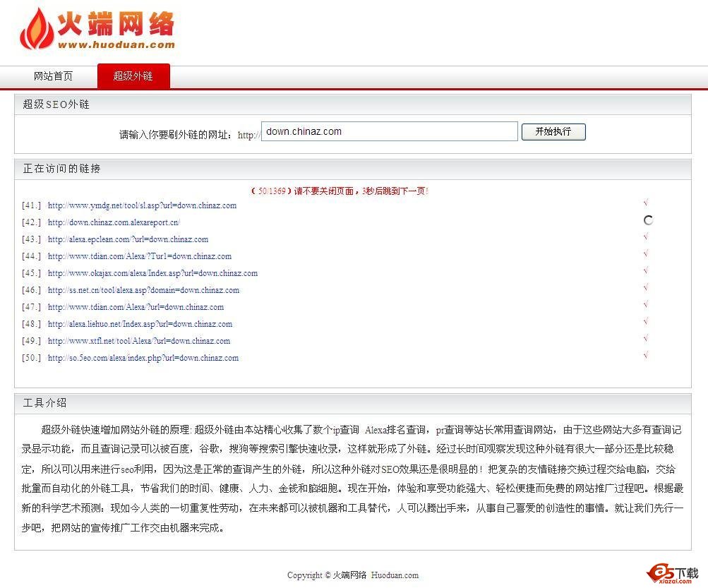Click the loading spinner on row 42
Image resolution: width=708 pixels, height=588 pixels.
(648, 220)
